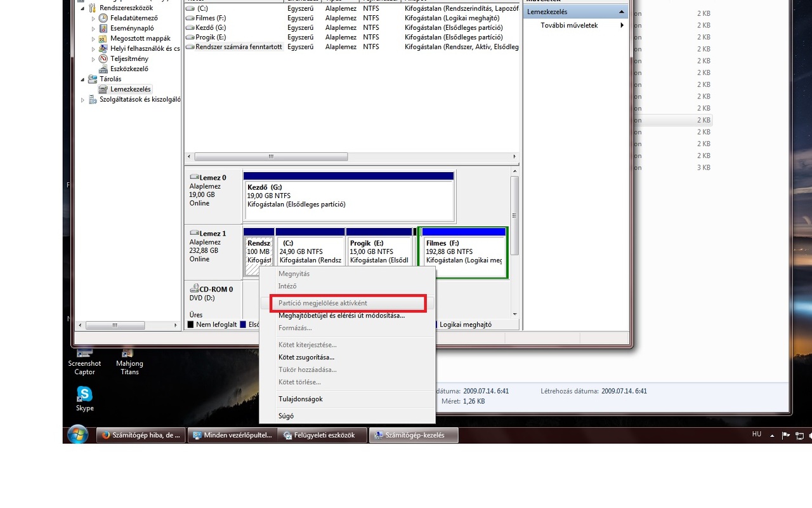Click the Filmes (F:) drive icon in the volume list
Image resolution: width=812 pixels, height=508 pixels.
coord(190,18)
